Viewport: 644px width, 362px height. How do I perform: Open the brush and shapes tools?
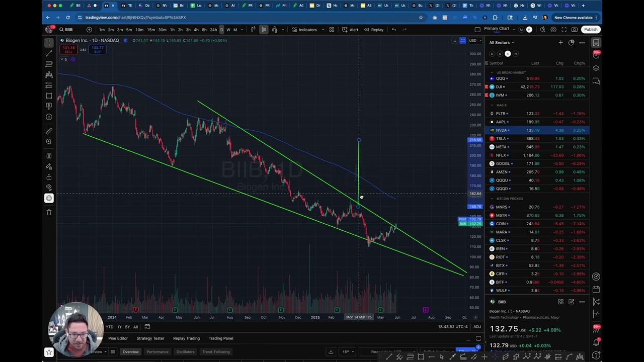[49, 96]
